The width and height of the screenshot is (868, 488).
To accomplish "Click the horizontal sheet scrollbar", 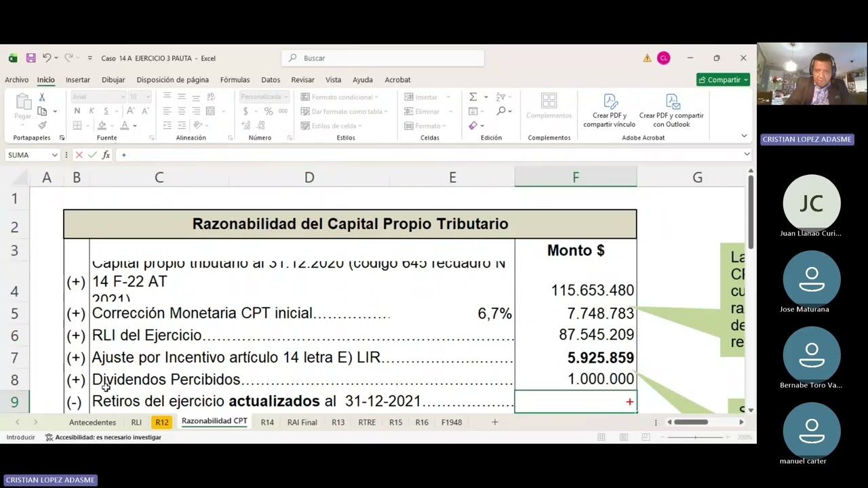I will [x=690, y=422].
